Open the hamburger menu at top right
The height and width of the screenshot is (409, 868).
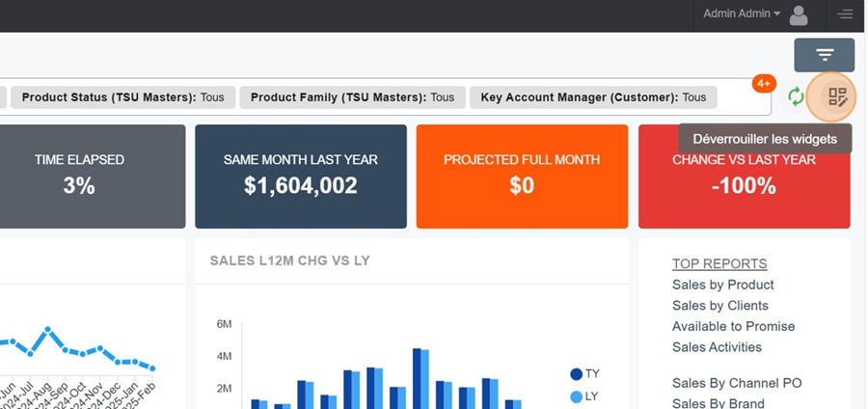[x=845, y=14]
